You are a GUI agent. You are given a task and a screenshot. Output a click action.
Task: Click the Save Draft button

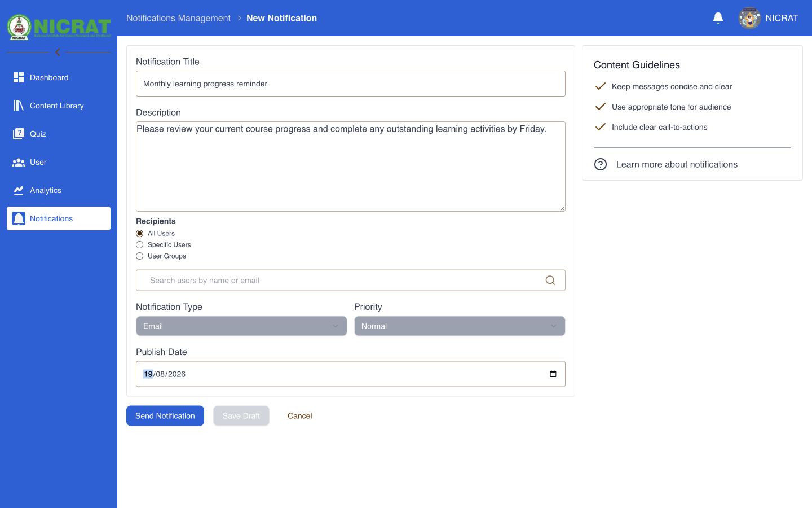tap(241, 416)
